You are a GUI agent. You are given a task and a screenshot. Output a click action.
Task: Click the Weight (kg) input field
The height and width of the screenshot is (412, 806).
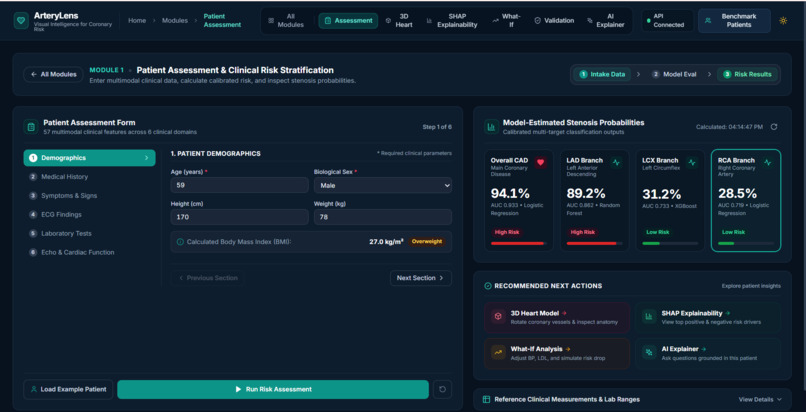click(x=382, y=217)
